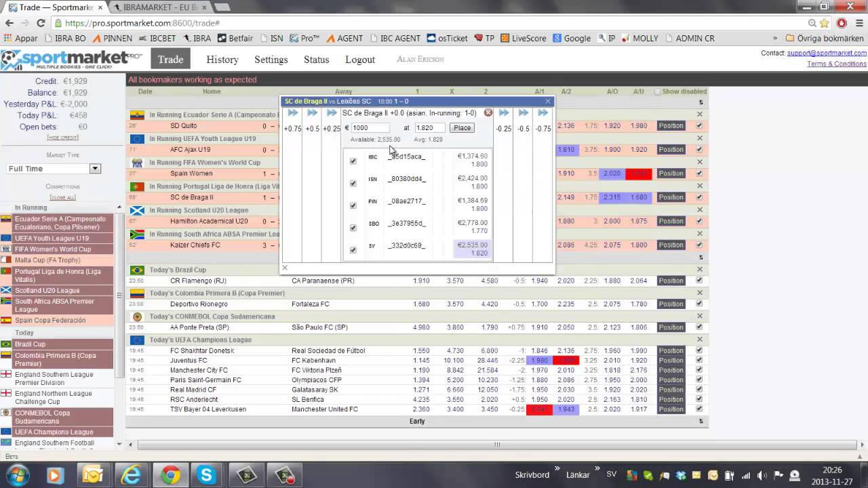Open the Market Type Full Time dropdown
This screenshot has height=488, width=868.
click(x=95, y=169)
